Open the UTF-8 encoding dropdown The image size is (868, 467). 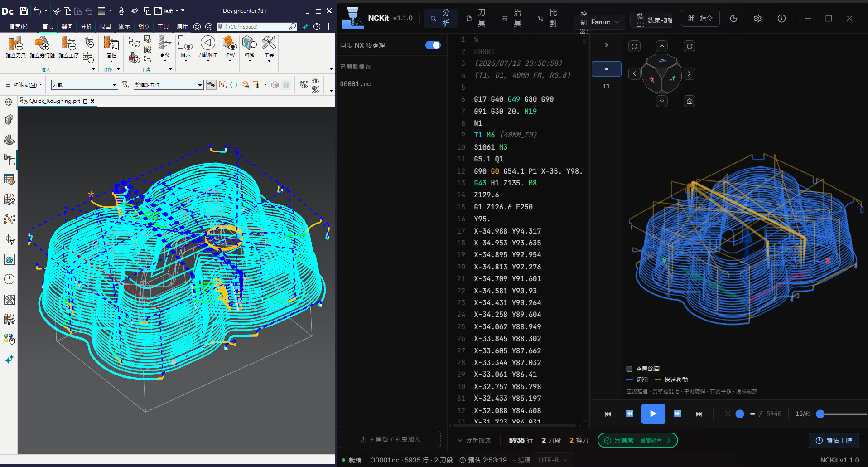[x=553, y=460]
